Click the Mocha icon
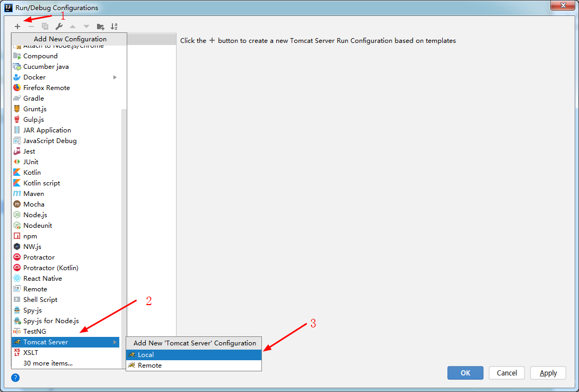This screenshot has width=579, height=392. point(17,204)
